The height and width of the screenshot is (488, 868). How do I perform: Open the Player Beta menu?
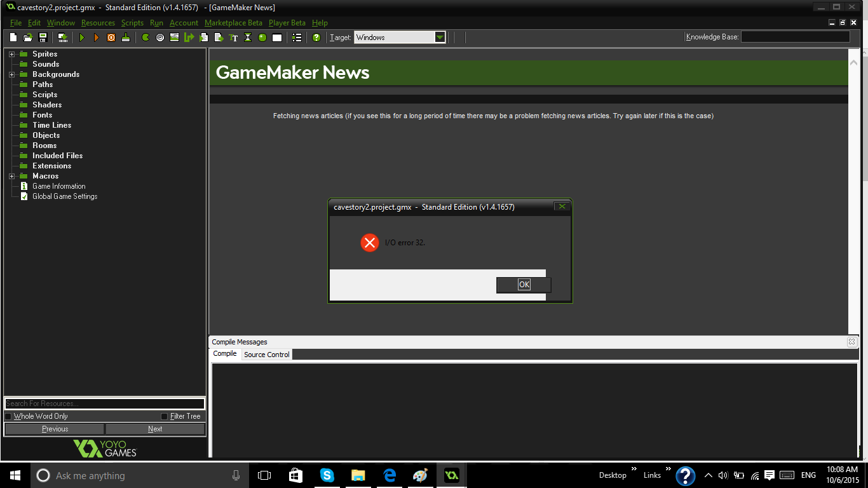287,23
